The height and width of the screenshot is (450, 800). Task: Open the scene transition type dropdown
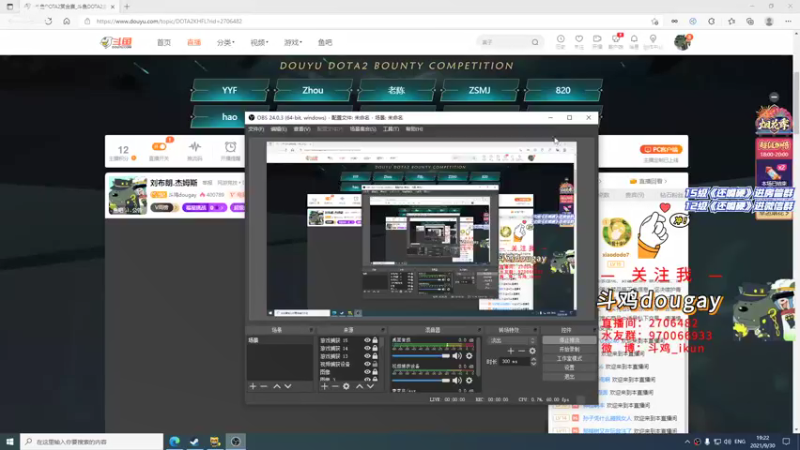[x=512, y=340]
